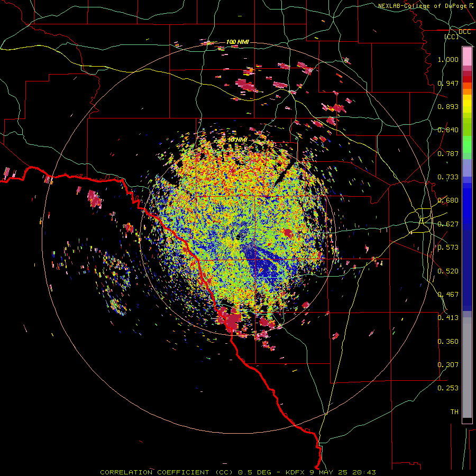This screenshot has width=476, height=476.
Task: Click the yellow segment of color bar
Action: tap(467, 104)
